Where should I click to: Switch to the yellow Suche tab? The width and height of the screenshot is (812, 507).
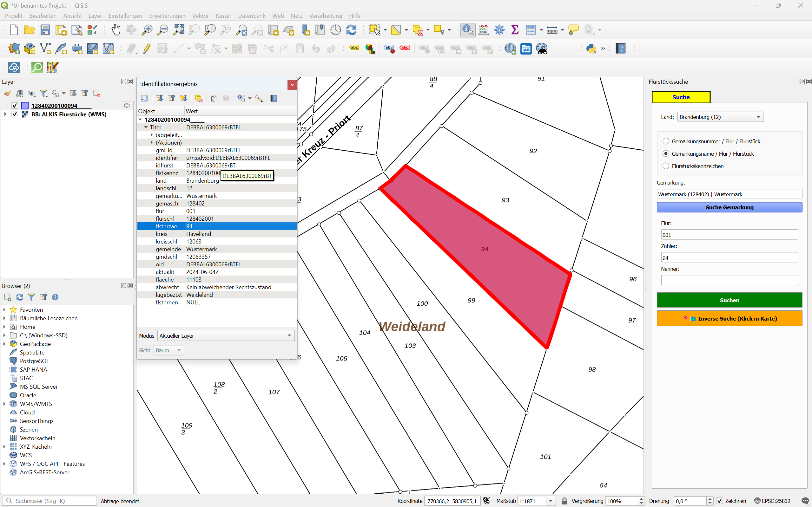681,97
